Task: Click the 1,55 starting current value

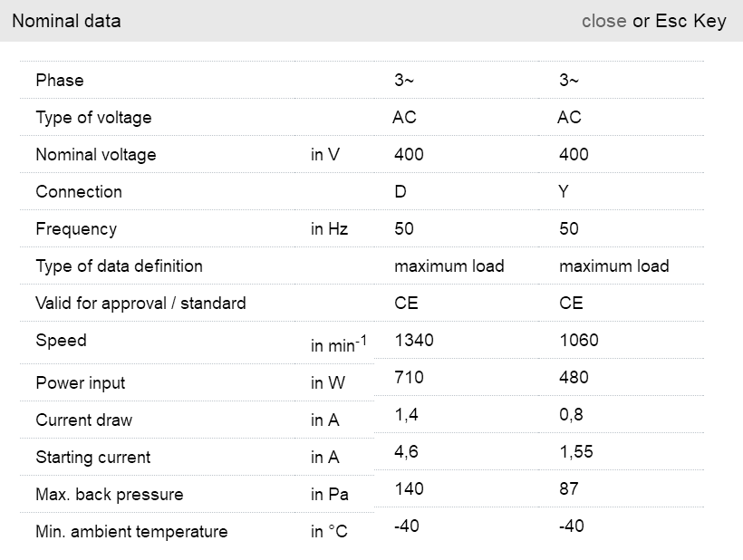Action: point(576,451)
